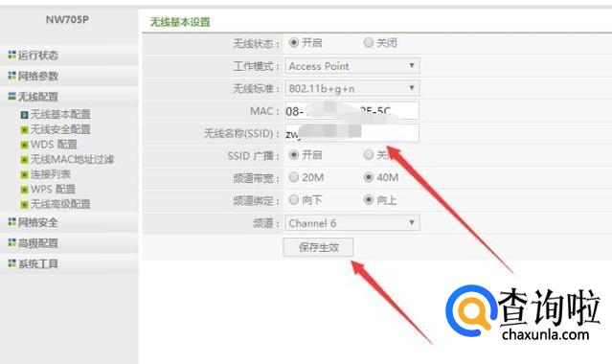Click into the 无线名称(SSID) field
This screenshot has height=364, width=612.
[x=352, y=133]
